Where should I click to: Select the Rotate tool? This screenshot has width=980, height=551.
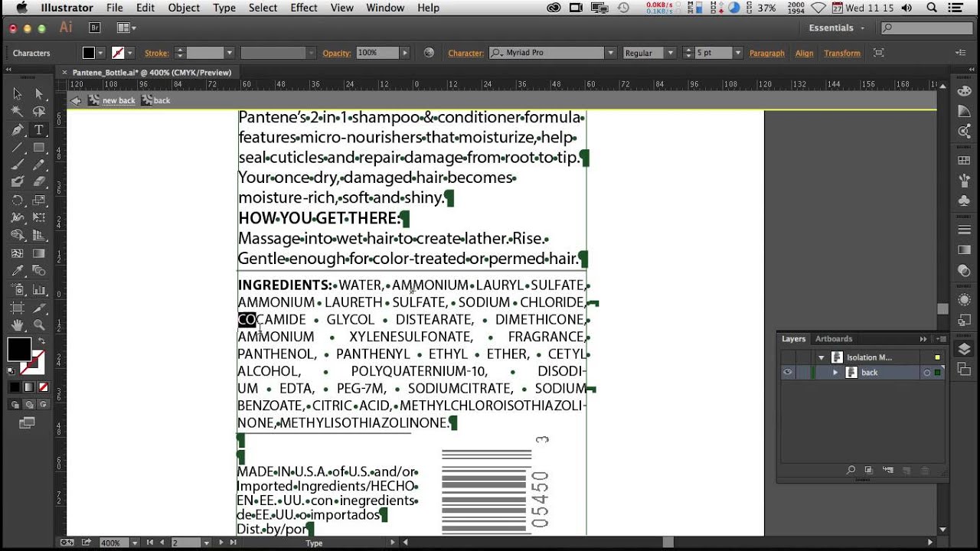tap(17, 201)
